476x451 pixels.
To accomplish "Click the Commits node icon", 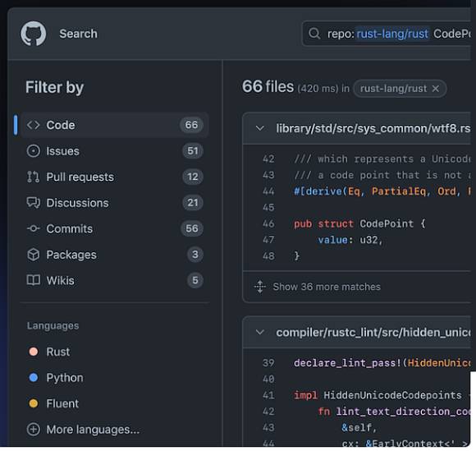I will click(x=33, y=228).
